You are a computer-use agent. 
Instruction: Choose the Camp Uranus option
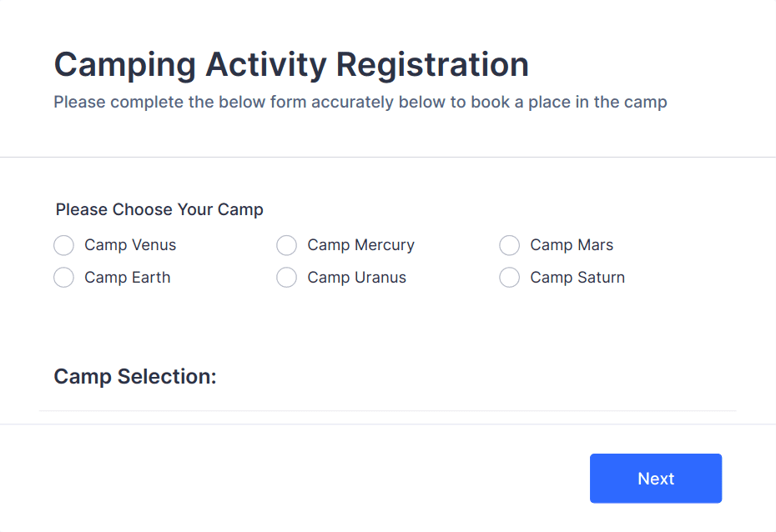(x=286, y=277)
